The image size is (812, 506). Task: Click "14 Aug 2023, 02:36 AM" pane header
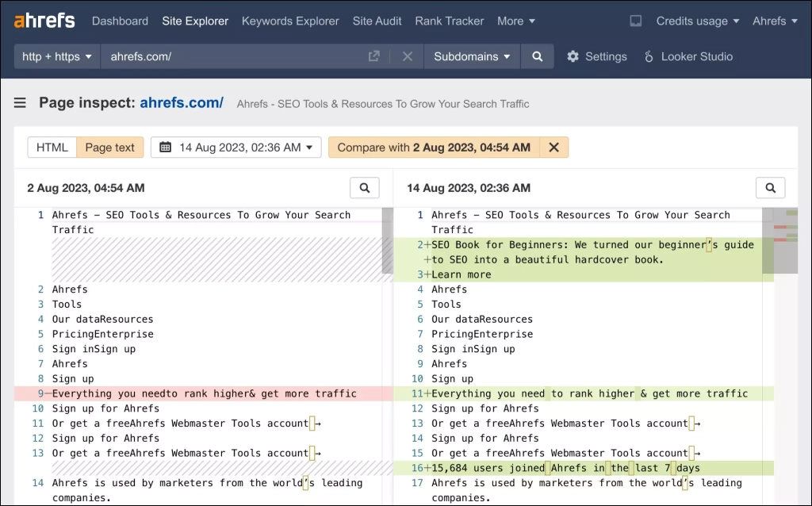click(x=469, y=188)
